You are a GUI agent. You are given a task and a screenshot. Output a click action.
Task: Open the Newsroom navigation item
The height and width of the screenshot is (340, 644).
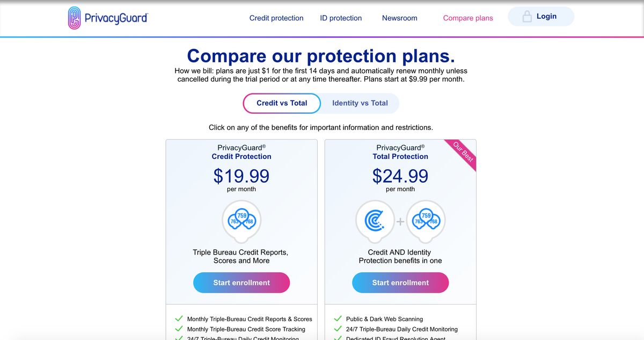[399, 18]
